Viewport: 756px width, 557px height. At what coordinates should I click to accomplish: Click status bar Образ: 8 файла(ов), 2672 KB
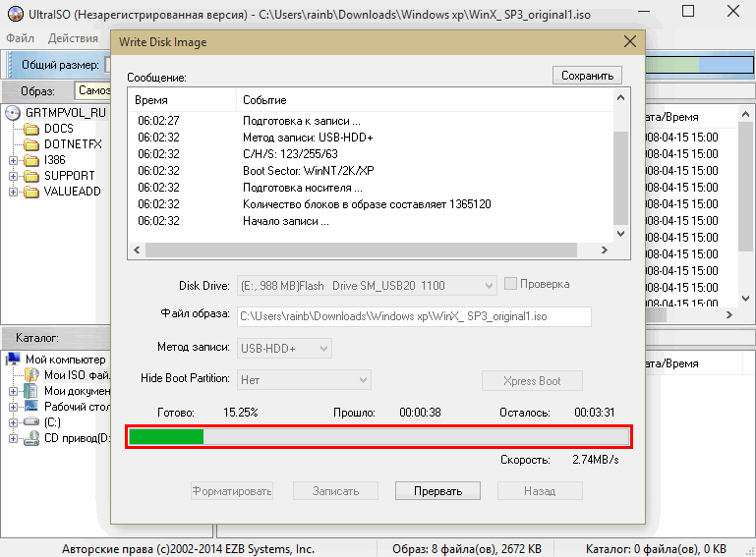467,549
